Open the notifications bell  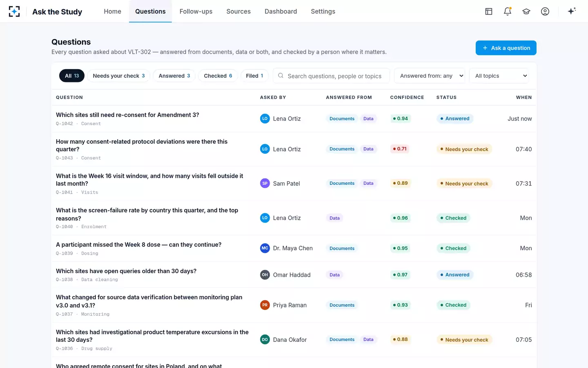508,11
